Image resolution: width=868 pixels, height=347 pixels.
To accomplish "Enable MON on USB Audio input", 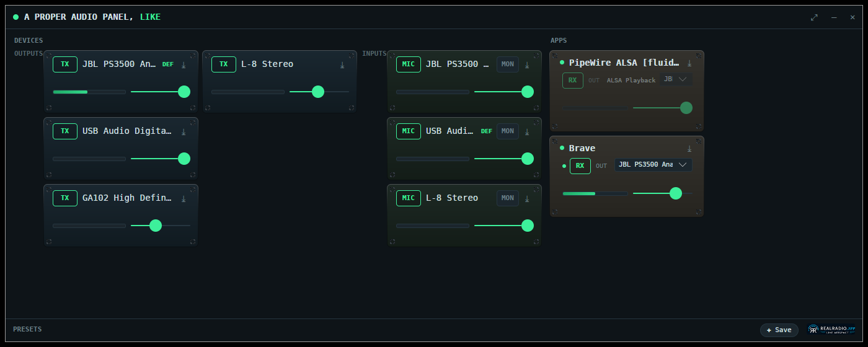I will click(508, 131).
